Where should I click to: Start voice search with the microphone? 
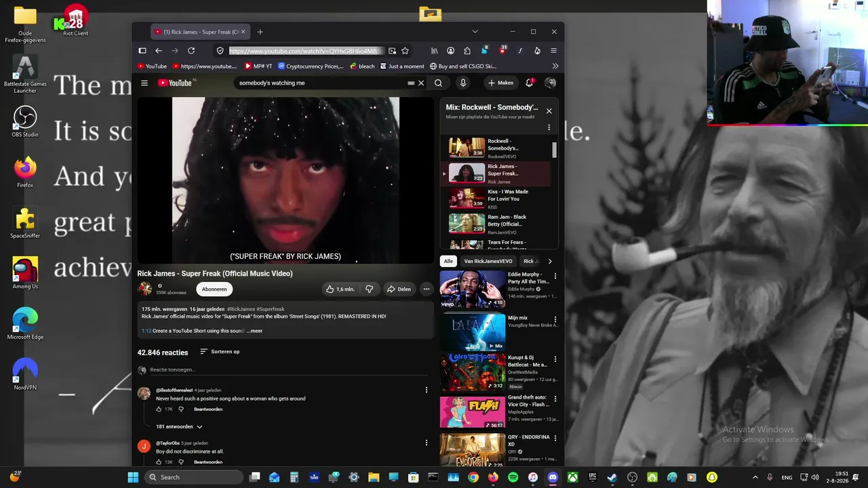click(463, 83)
